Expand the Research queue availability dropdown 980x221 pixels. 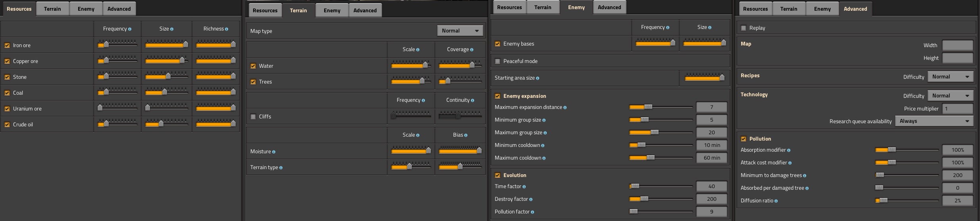934,121
